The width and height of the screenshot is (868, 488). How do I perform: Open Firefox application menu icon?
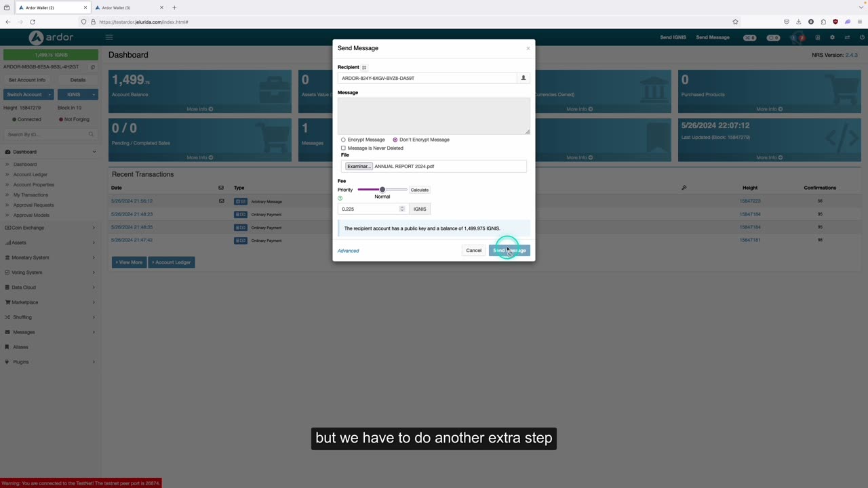coord(860,22)
